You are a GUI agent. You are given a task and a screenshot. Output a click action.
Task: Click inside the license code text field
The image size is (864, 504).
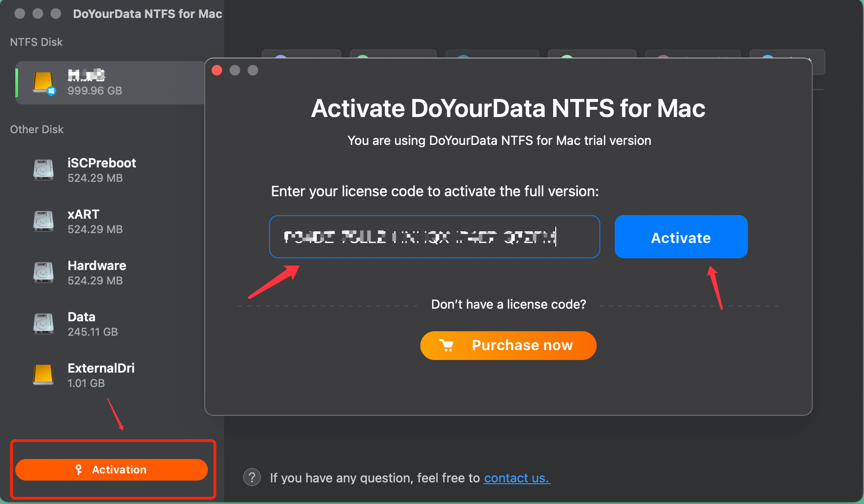pyautogui.click(x=434, y=236)
